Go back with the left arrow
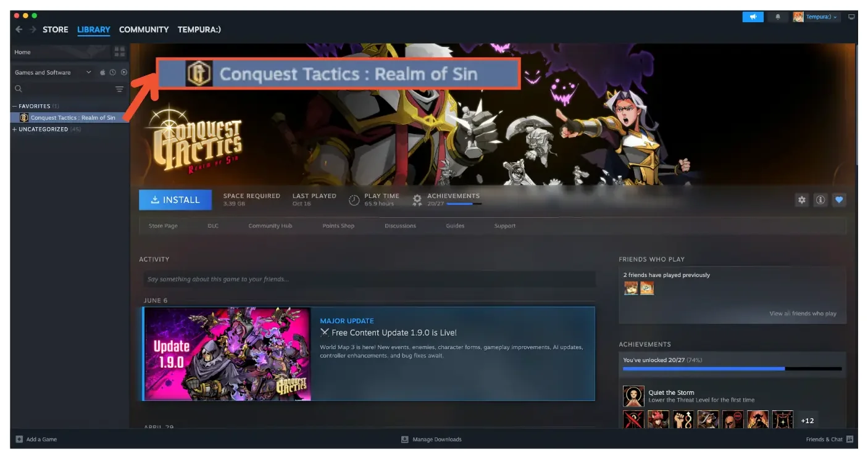The height and width of the screenshot is (459, 868). coord(19,30)
